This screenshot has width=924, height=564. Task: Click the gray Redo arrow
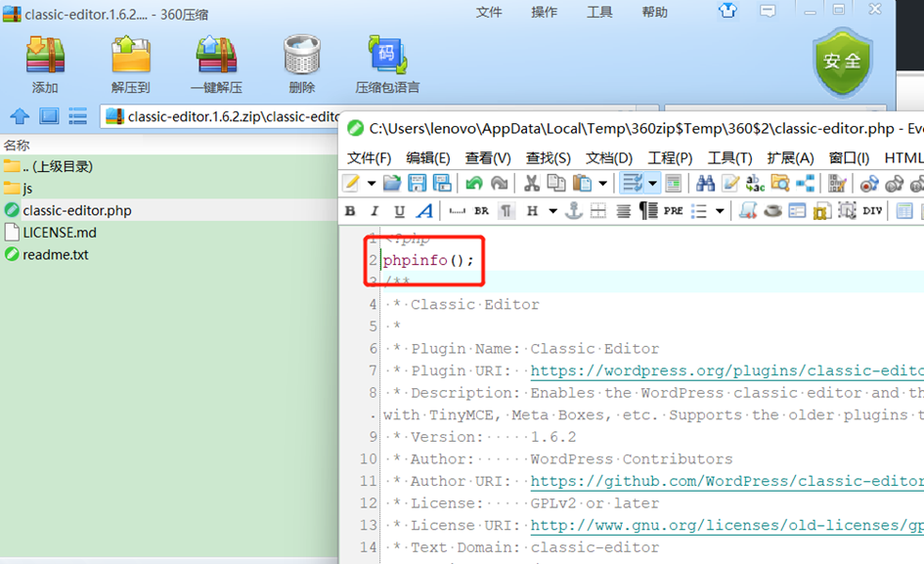click(499, 184)
